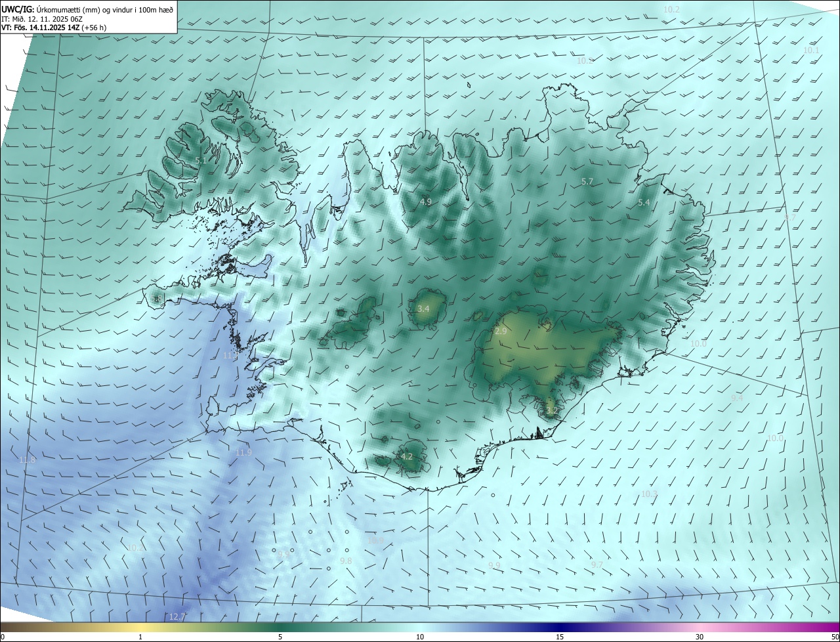Click the 5.8 value on the western peninsula
This screenshot has height=642, width=840.
click(x=156, y=299)
